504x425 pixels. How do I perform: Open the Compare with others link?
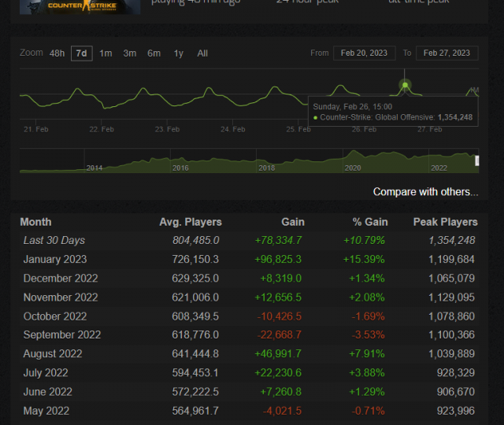pos(425,192)
